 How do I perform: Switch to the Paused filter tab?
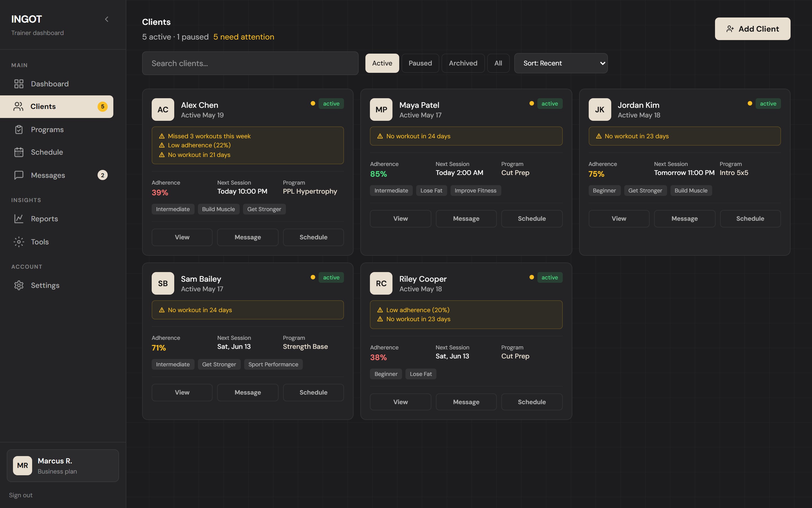pos(420,63)
